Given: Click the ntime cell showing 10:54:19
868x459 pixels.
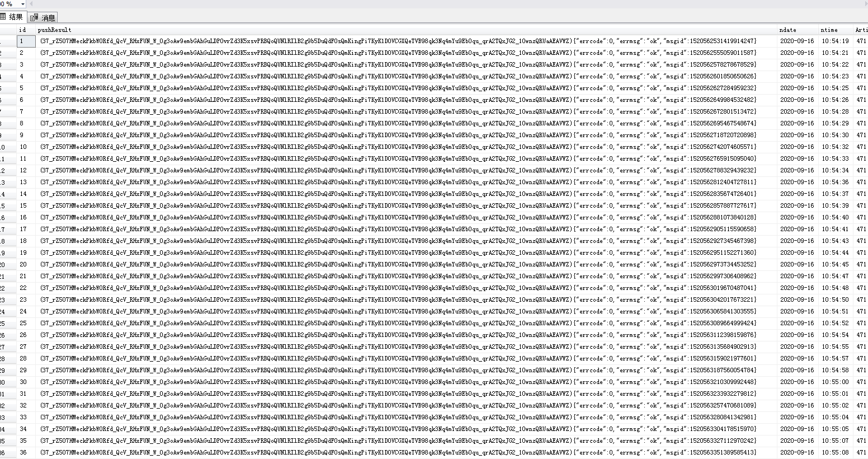Looking at the screenshot, I should tap(836, 41).
